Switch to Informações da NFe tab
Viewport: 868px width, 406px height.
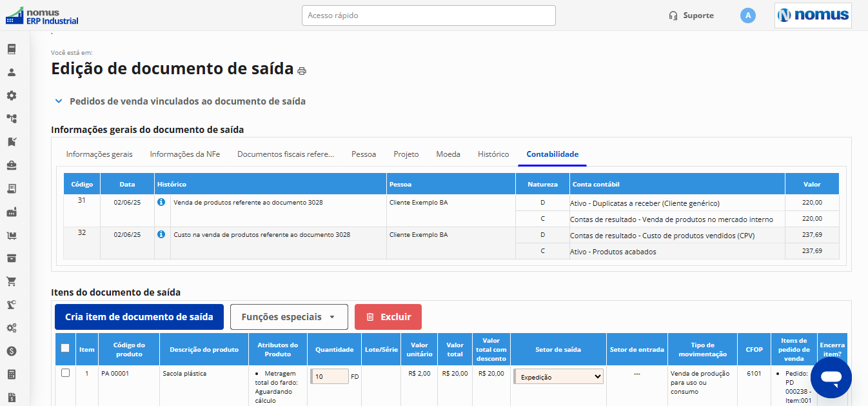pyautogui.click(x=185, y=154)
